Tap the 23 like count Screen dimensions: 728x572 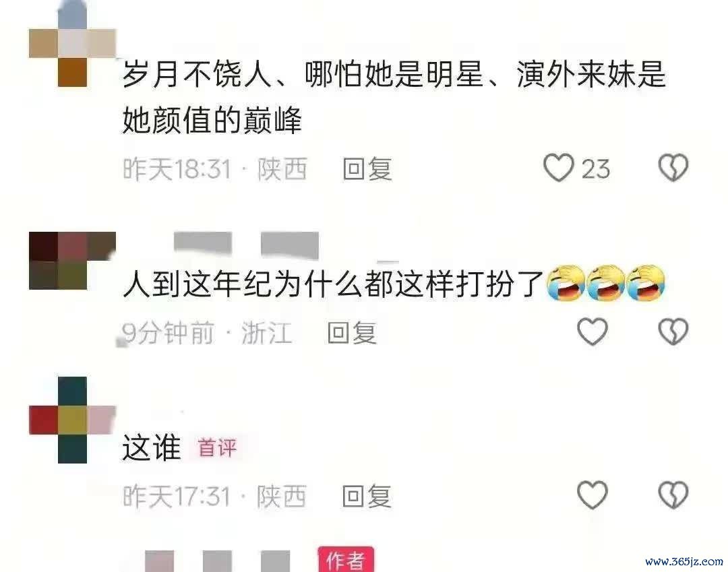point(596,169)
